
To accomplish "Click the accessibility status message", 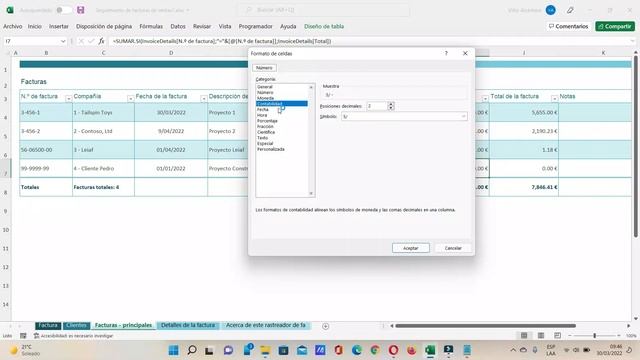I will tap(73, 336).
